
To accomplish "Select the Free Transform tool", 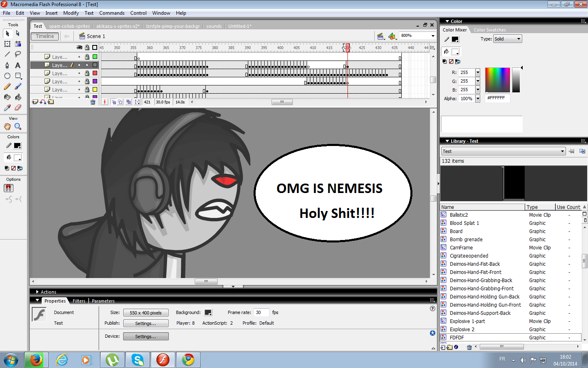I will [x=7, y=44].
